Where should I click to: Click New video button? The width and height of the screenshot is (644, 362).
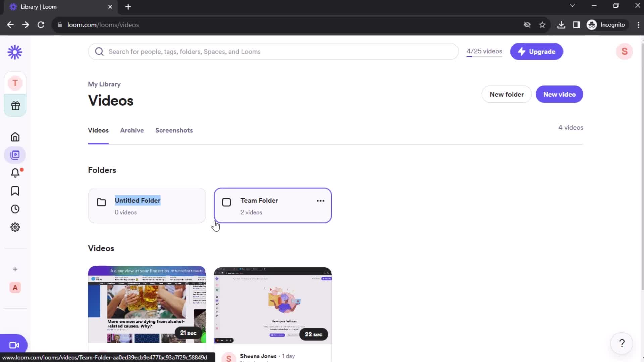(x=559, y=94)
